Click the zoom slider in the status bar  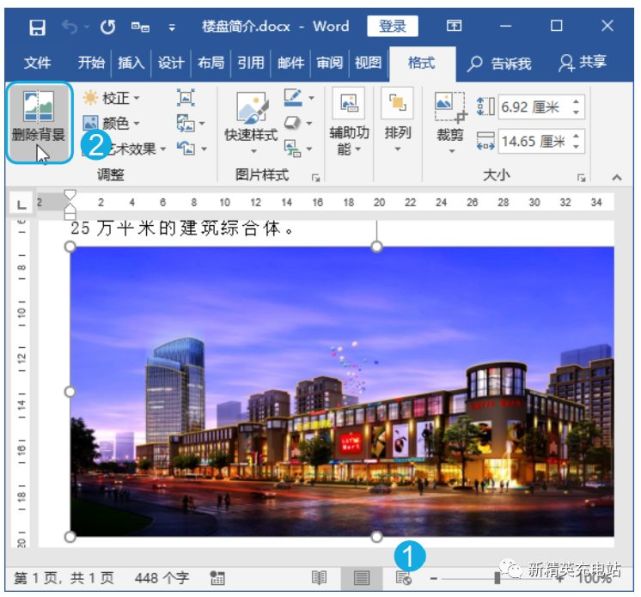[497, 578]
